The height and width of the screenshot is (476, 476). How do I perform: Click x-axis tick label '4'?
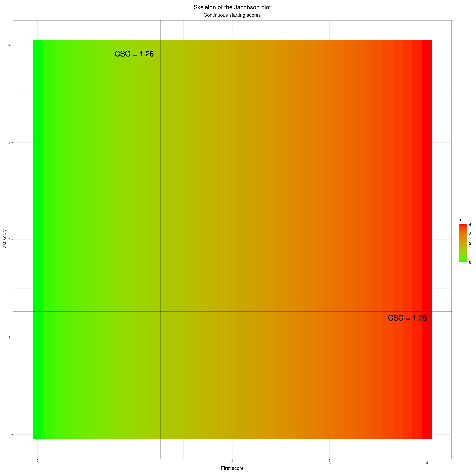427,463
